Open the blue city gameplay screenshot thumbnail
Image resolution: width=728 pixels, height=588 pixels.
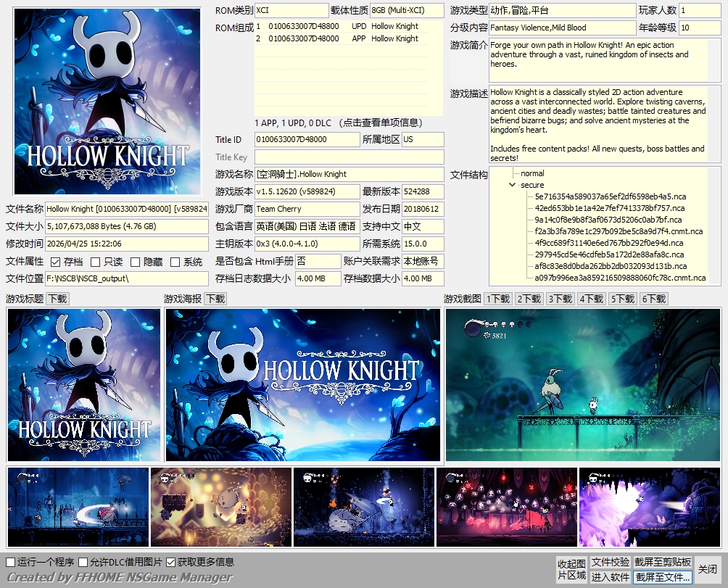(x=78, y=507)
